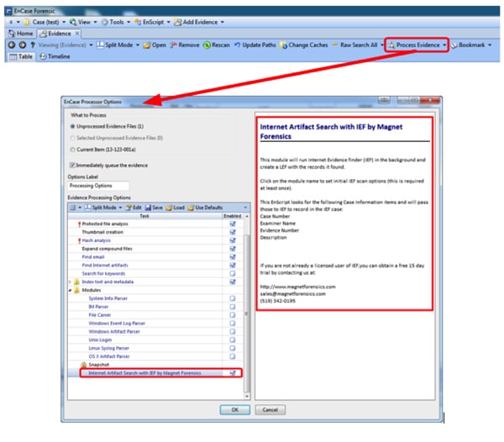Switch to the Timeline view tab
This screenshot has height=442, width=504.
(55, 56)
